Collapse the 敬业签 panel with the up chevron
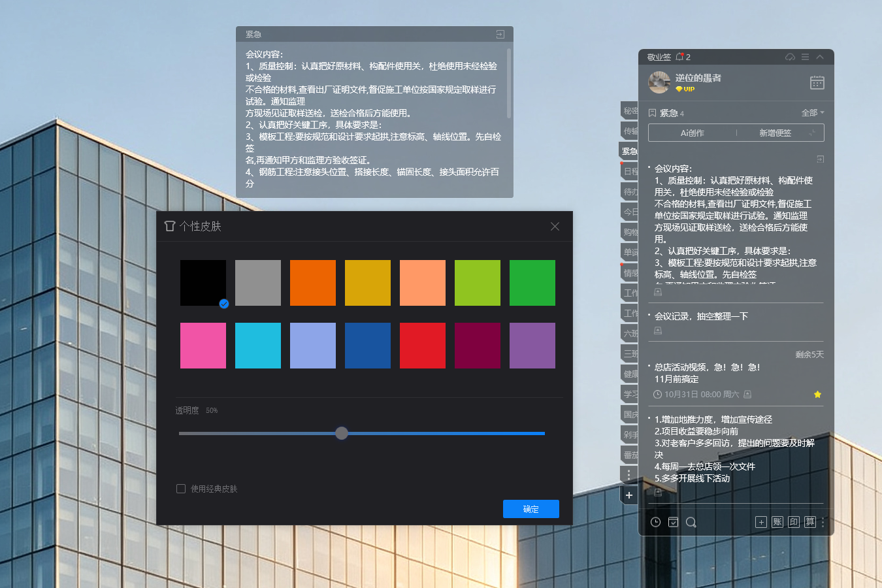Viewport: 882px width, 588px height. (820, 57)
